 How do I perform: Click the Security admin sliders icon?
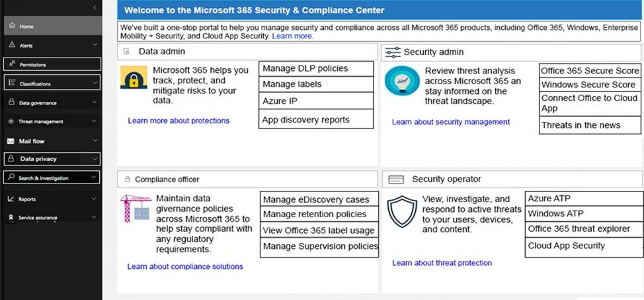393,52
